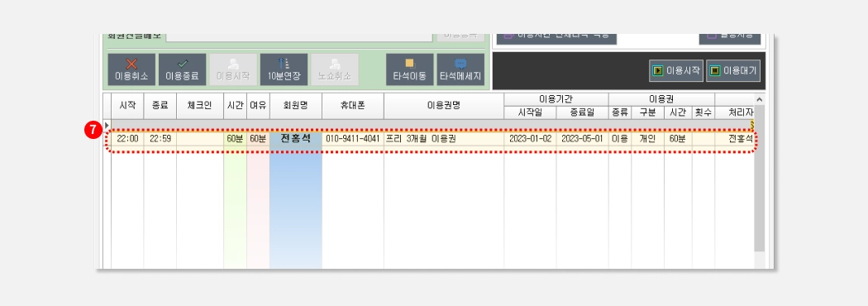Image resolution: width=868 pixels, height=306 pixels.
Task: Click the 이용취소 button with red X
Action: 131,69
